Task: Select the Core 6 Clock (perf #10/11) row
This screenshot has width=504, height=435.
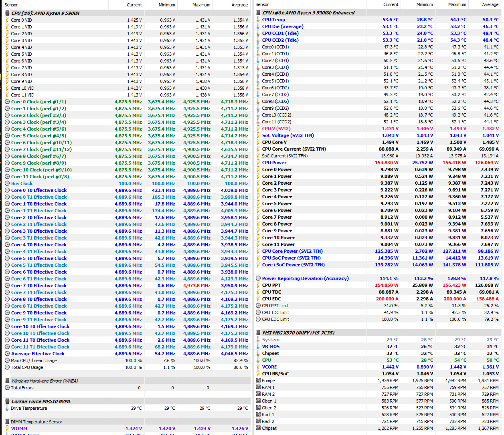Action: tap(126, 143)
